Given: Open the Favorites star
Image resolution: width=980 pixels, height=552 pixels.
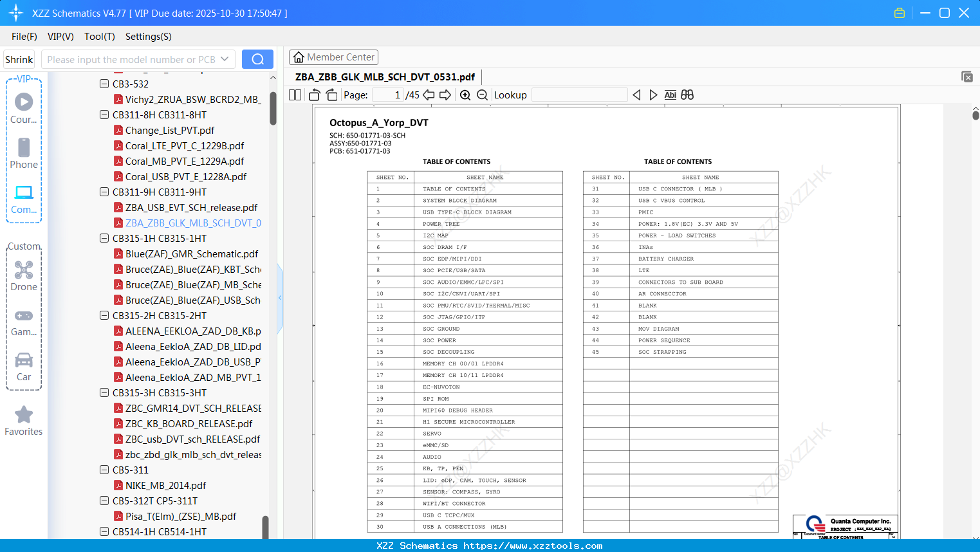Looking at the screenshot, I should [24, 421].
